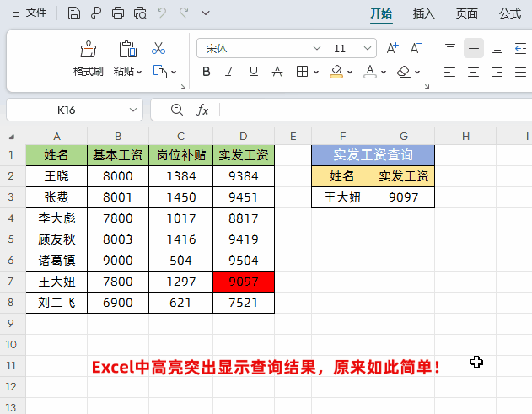Click the Cut scissors icon
Viewport: 532px width, 414px height.
pyautogui.click(x=159, y=49)
